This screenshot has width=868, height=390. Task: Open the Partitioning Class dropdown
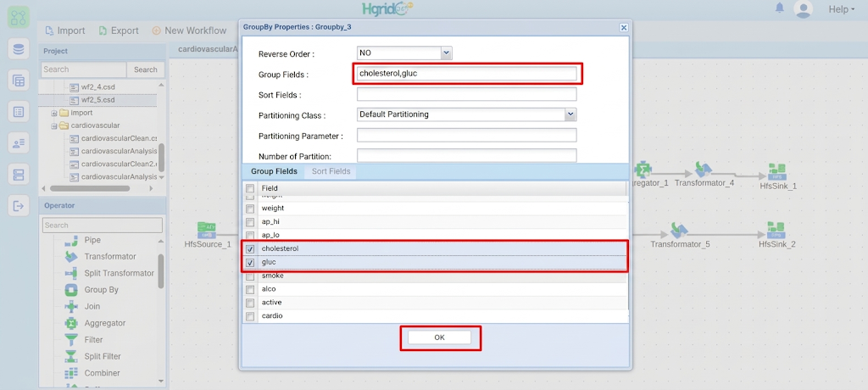tap(570, 114)
